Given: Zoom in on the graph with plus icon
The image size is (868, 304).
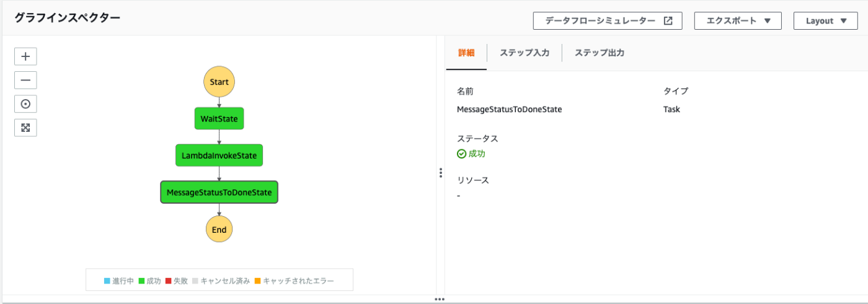Looking at the screenshot, I should pos(25,56).
